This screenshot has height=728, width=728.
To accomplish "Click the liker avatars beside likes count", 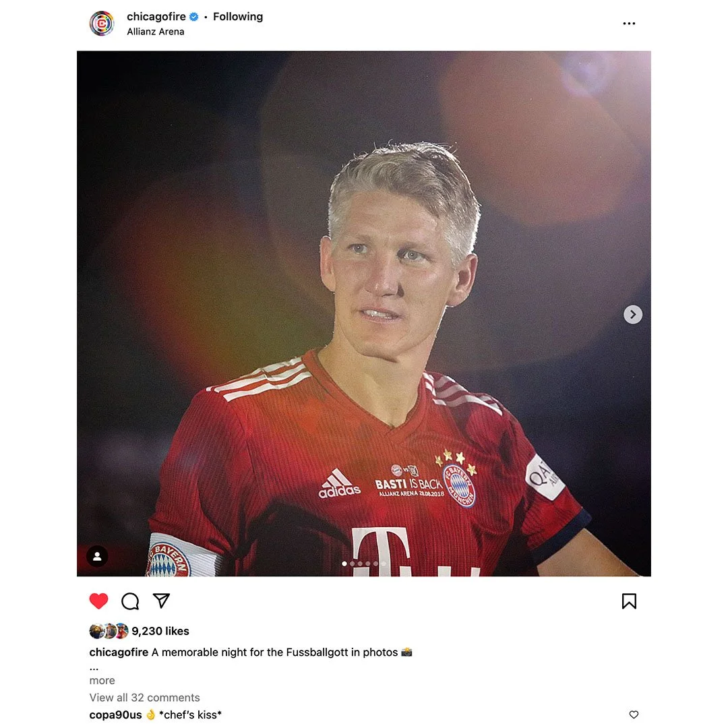I will (x=109, y=631).
